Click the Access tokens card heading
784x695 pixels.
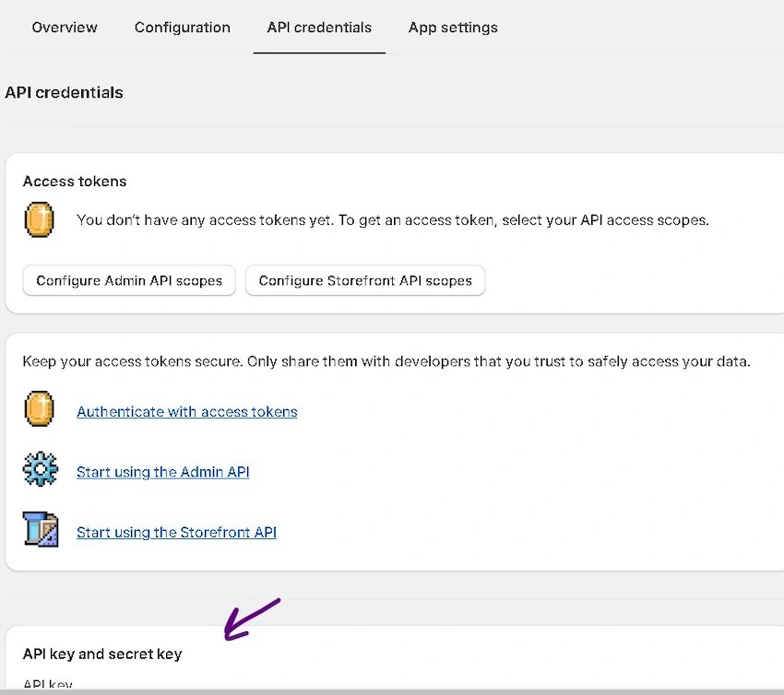75,182
